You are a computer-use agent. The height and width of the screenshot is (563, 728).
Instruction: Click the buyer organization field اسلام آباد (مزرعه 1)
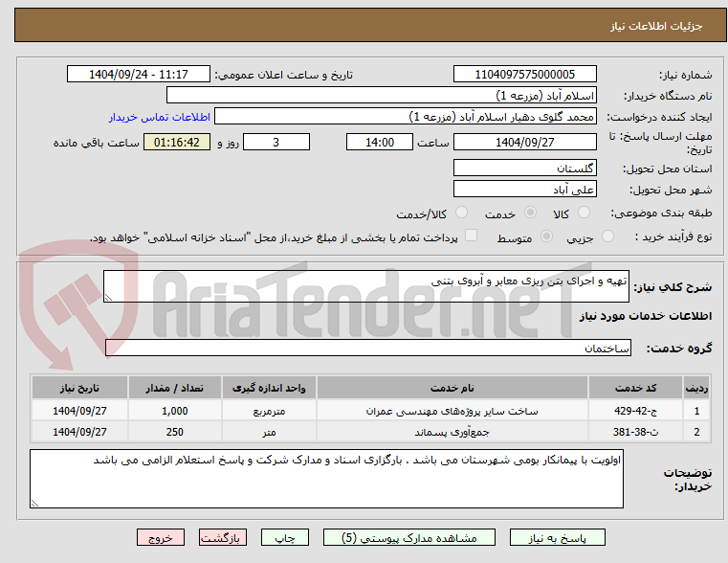tap(381, 95)
